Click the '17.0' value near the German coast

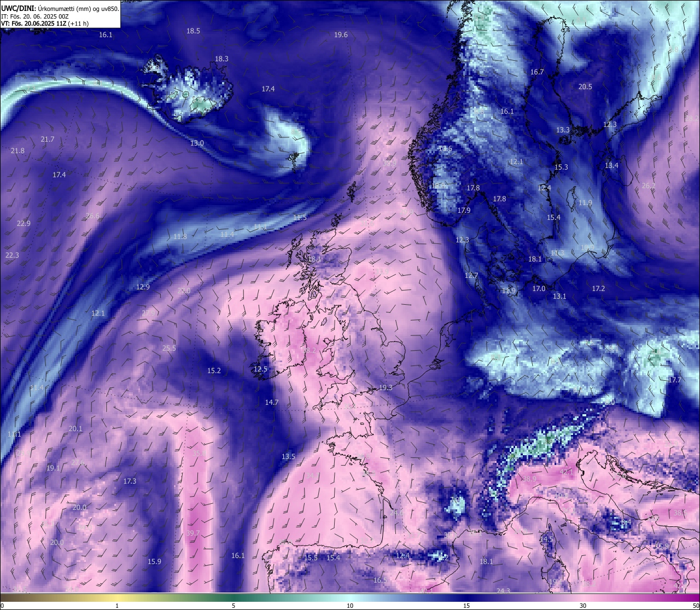point(539,289)
